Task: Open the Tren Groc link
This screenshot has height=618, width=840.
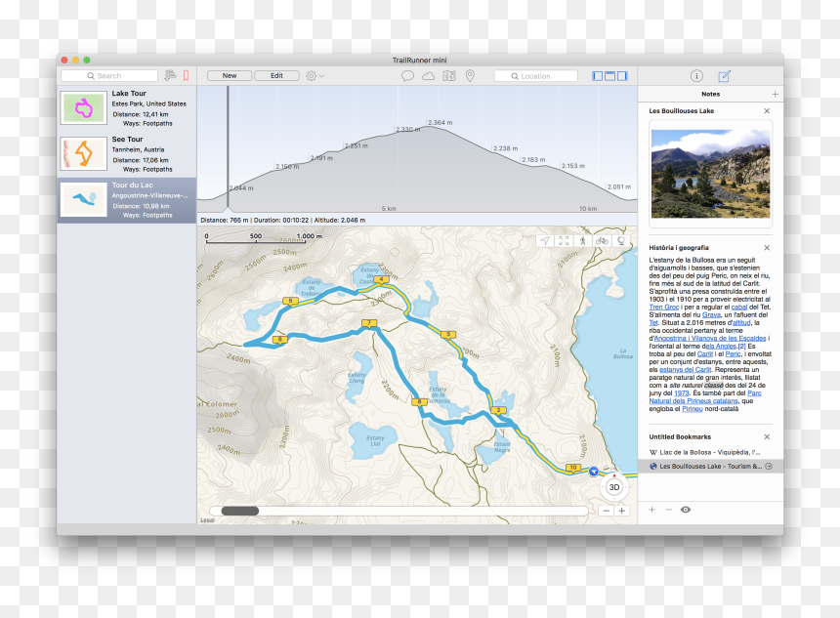Action: (x=664, y=308)
